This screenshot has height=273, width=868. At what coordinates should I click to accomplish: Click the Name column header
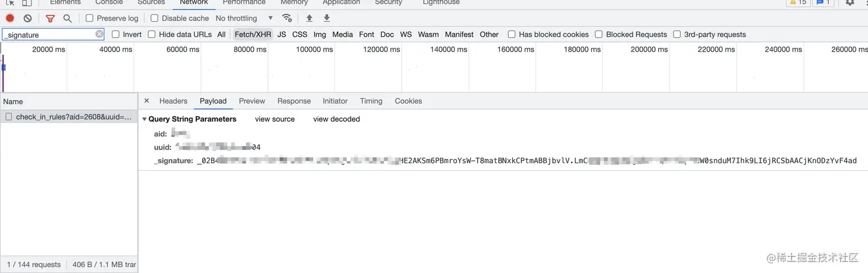pyautogui.click(x=69, y=101)
